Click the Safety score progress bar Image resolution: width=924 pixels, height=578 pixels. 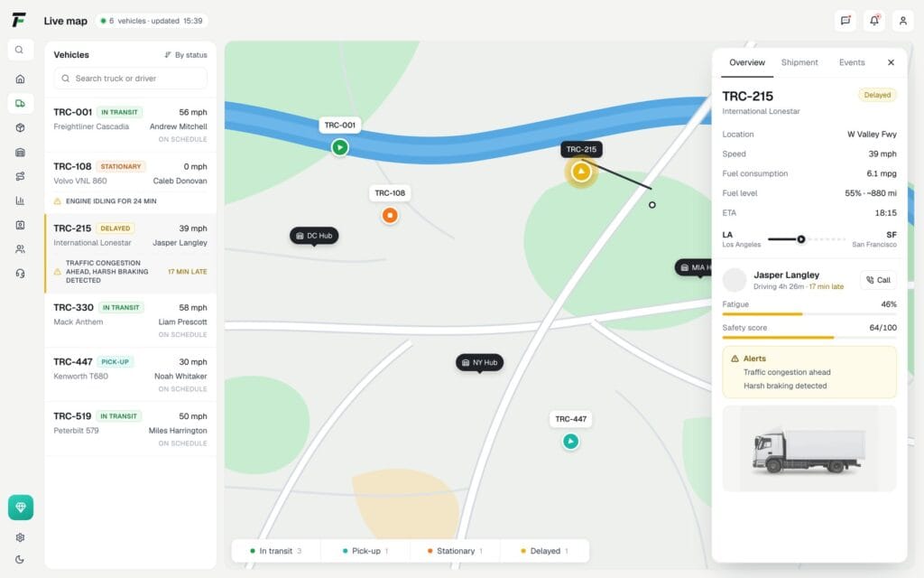tap(809, 338)
